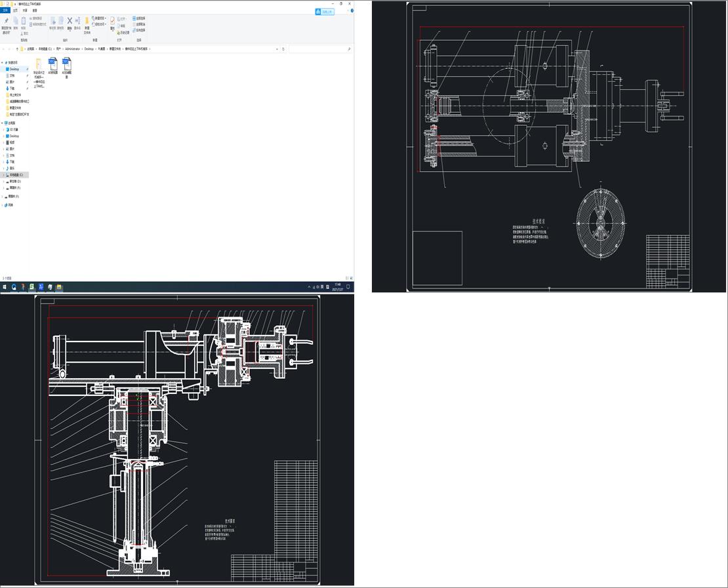This screenshot has width=728, height=588.
Task: Expand the 3D Objects tree node
Action: pyautogui.click(x=4, y=130)
